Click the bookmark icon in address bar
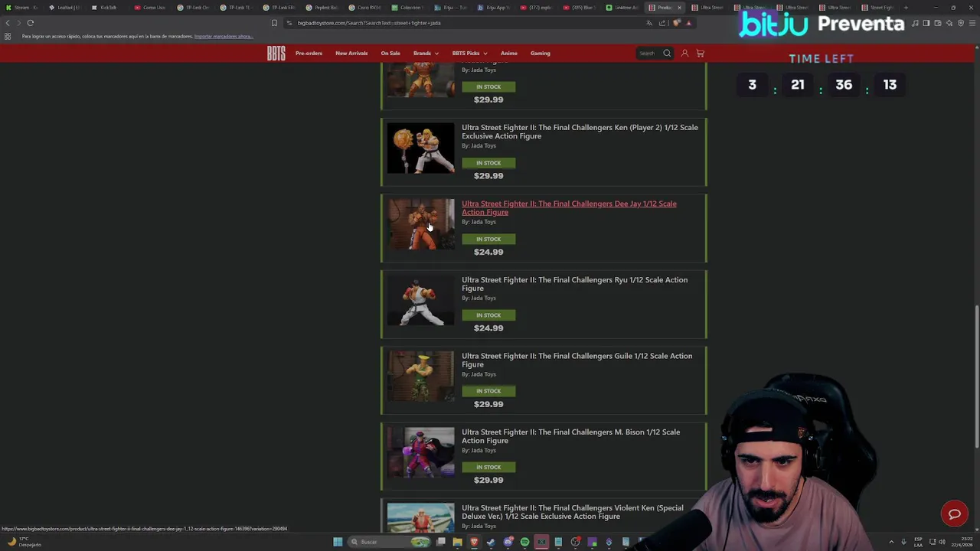 point(274,23)
